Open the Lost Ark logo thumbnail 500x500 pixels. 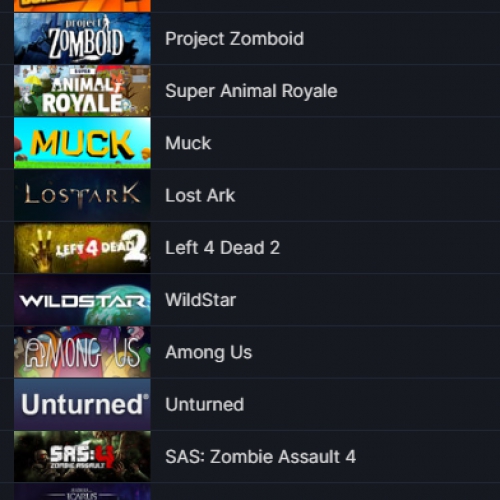(82, 195)
